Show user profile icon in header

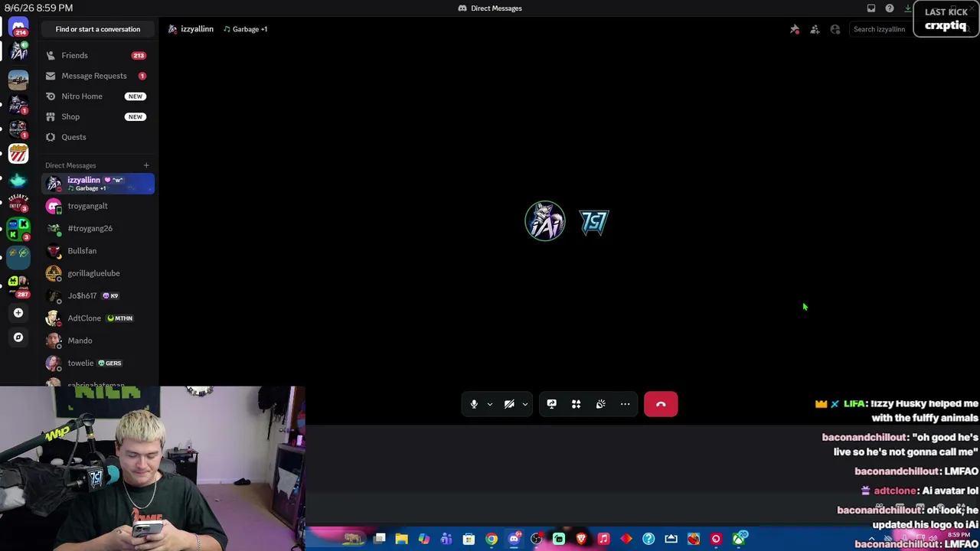coord(835,29)
